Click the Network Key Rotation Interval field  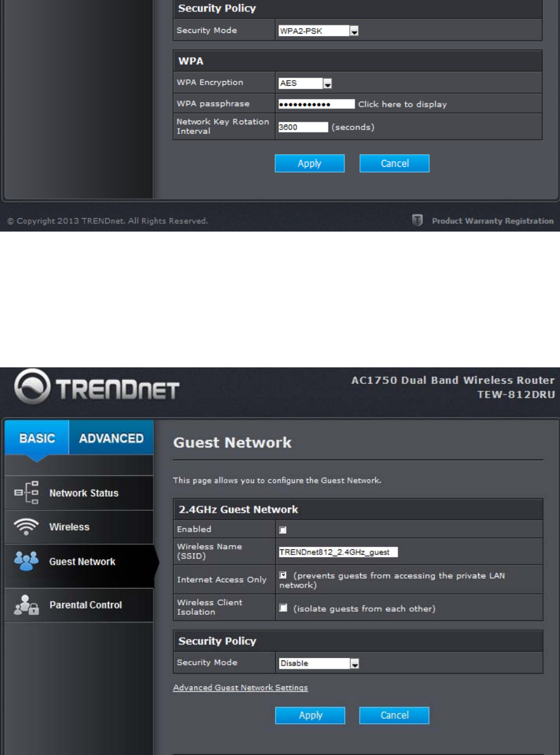303,127
